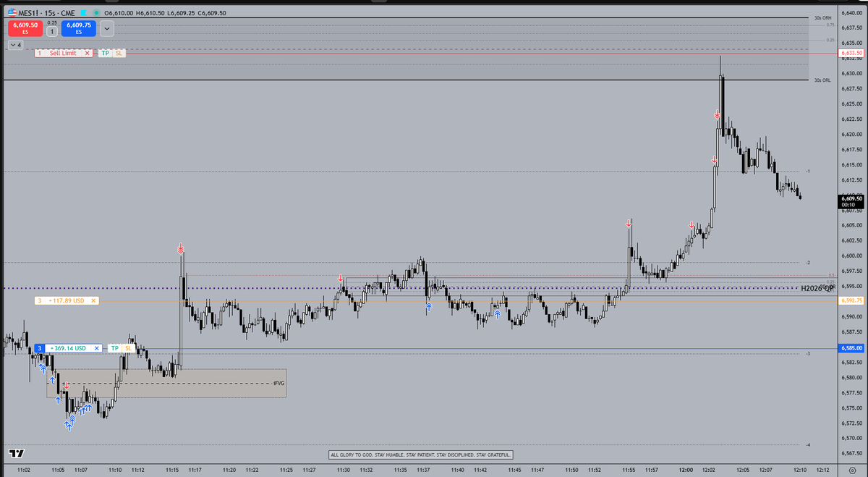Click the green market status dot
Image resolution: width=868 pixels, height=477 pixels.
click(97, 13)
